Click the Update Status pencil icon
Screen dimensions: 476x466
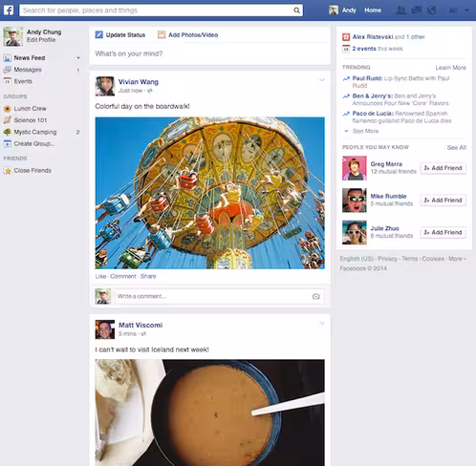tap(99, 34)
